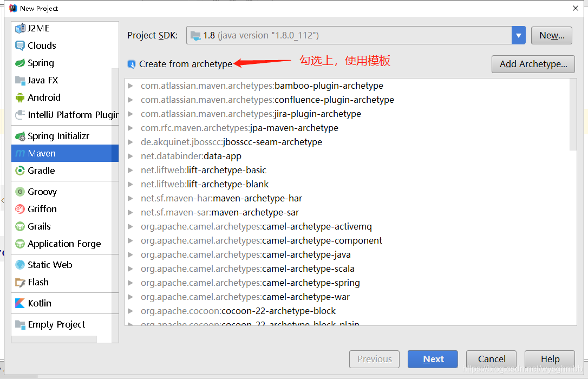This screenshot has width=588, height=379.
Task: Select the Java FX folder icon
Action: coord(20,80)
